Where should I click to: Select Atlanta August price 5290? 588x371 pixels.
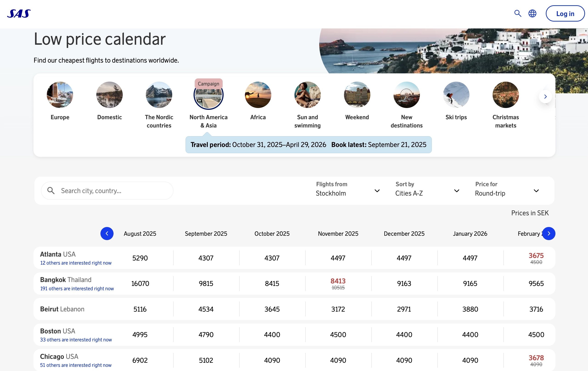click(140, 258)
